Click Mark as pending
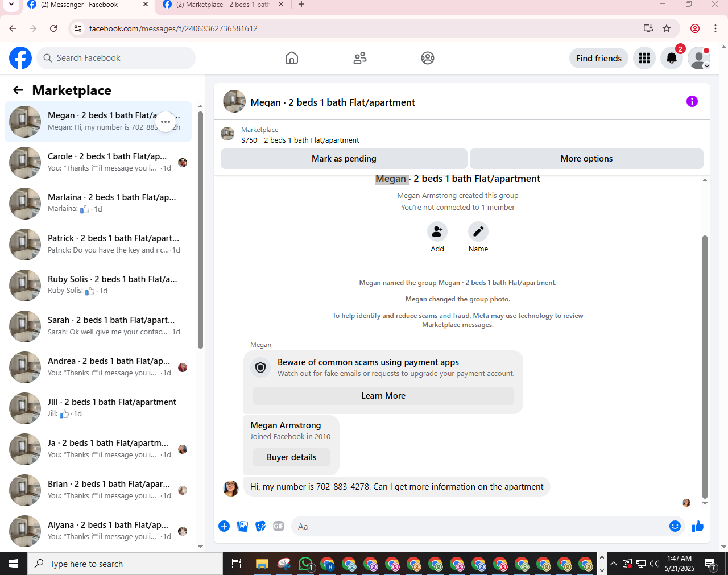 coord(344,159)
